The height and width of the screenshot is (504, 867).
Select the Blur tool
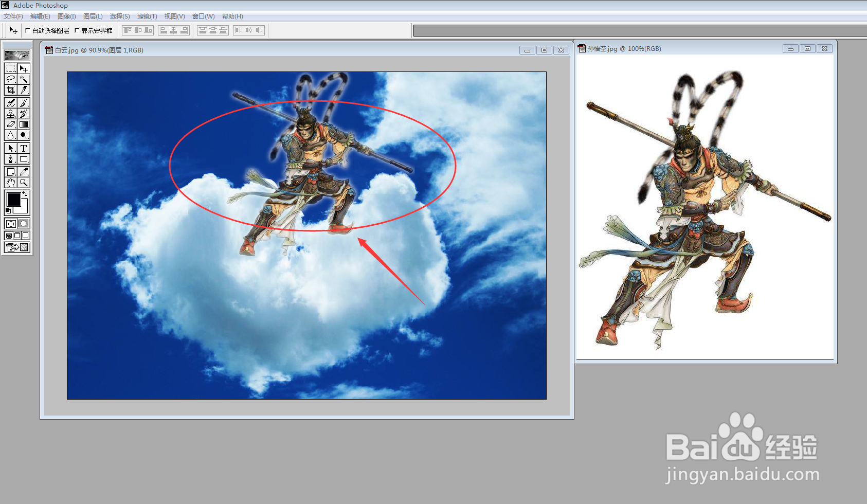click(x=10, y=135)
